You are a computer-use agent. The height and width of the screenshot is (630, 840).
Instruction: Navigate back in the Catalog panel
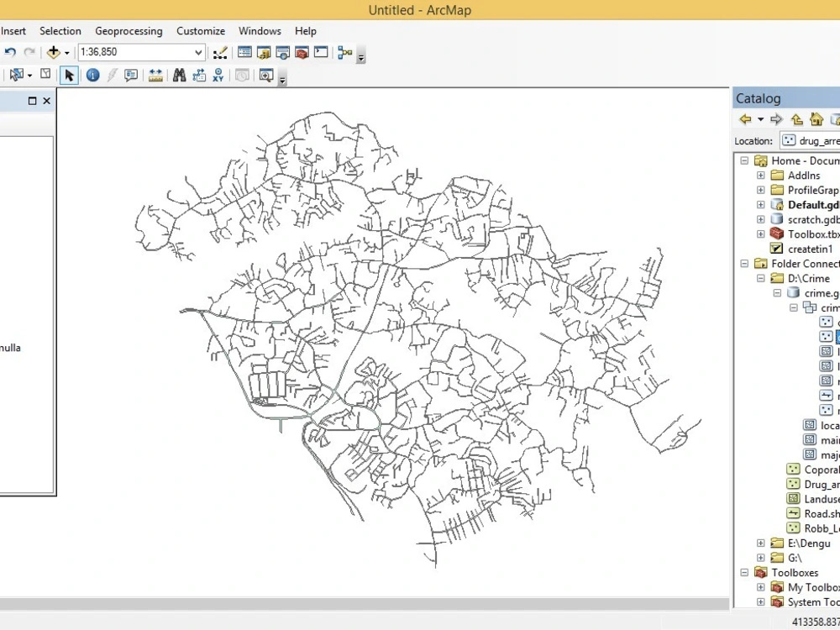coord(747,119)
